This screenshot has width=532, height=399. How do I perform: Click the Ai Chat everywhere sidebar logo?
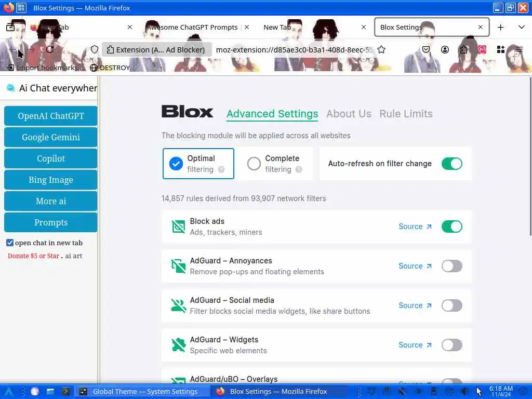(x=10, y=88)
